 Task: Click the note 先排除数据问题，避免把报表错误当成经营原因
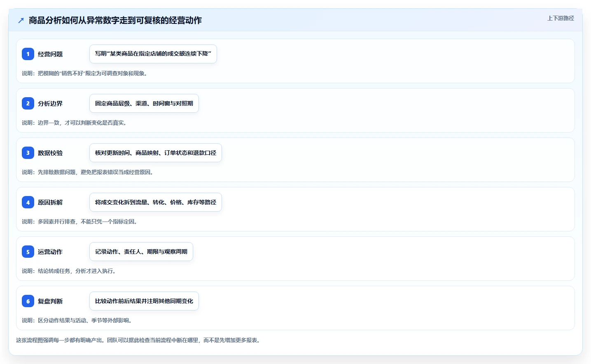point(88,172)
